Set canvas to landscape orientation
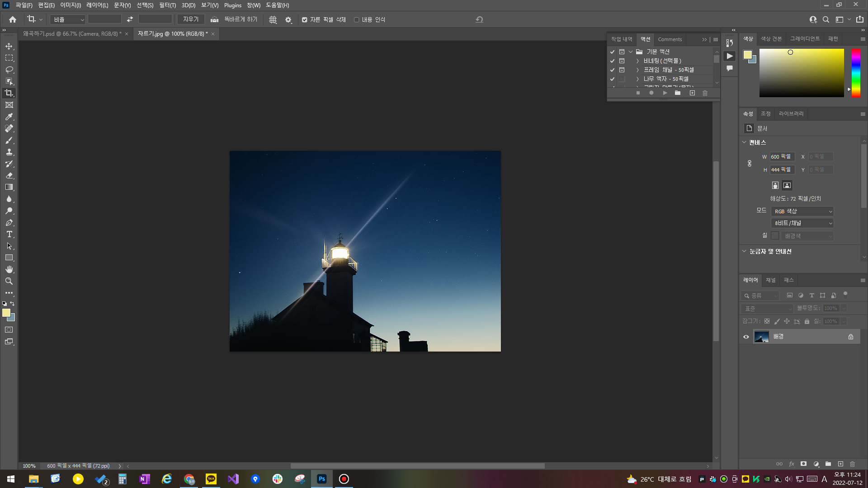The width and height of the screenshot is (868, 488). coord(787,185)
